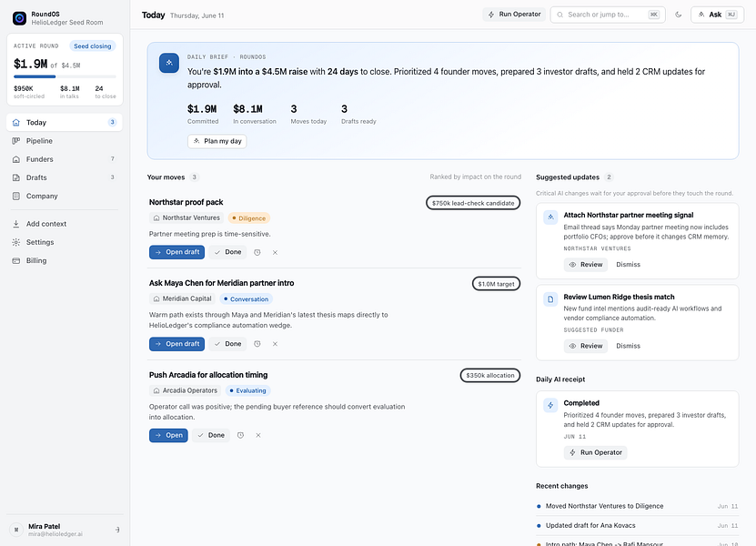Click the active round progress bar
This screenshot has height=546, width=756.
pos(65,76)
